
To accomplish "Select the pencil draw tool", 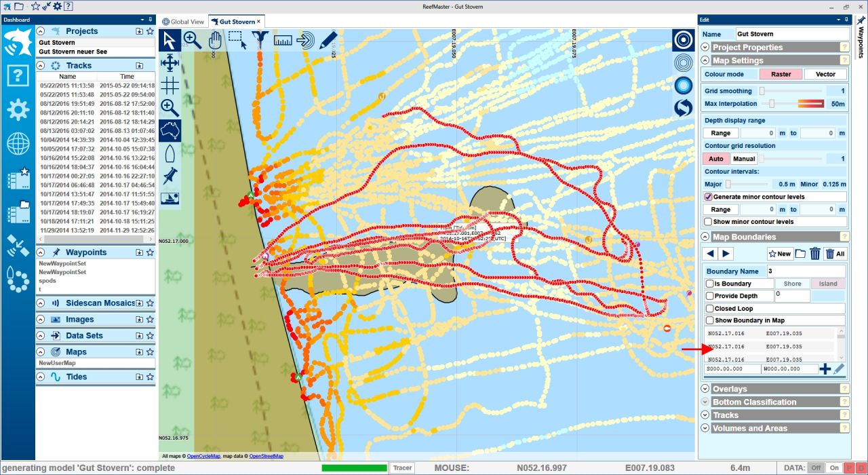I will coord(328,40).
